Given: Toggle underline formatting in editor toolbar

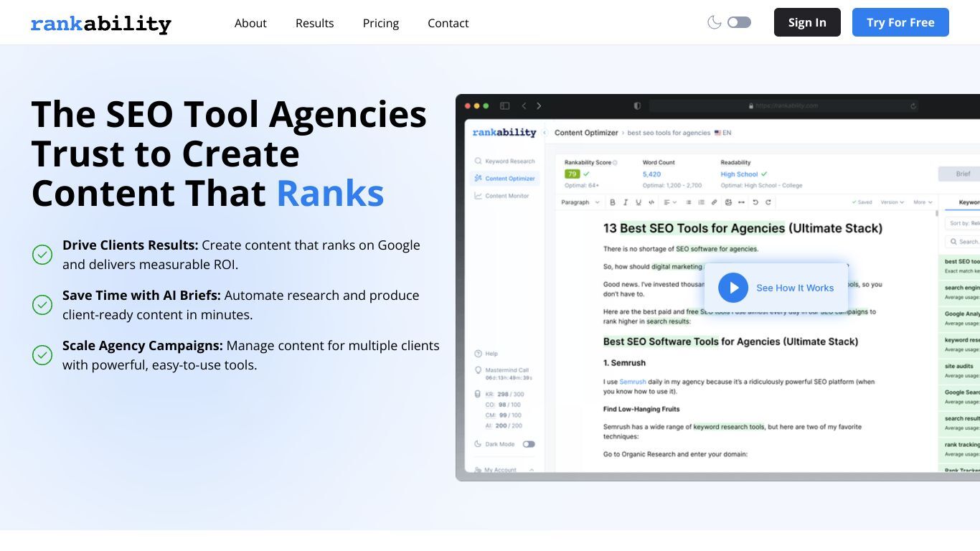Looking at the screenshot, I should click(x=639, y=202).
